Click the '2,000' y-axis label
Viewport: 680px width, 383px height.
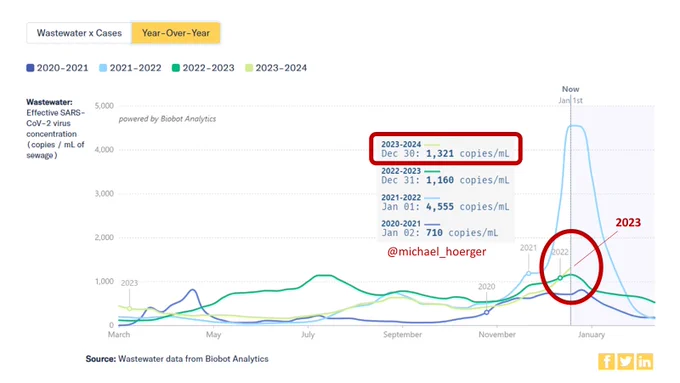coord(104,237)
